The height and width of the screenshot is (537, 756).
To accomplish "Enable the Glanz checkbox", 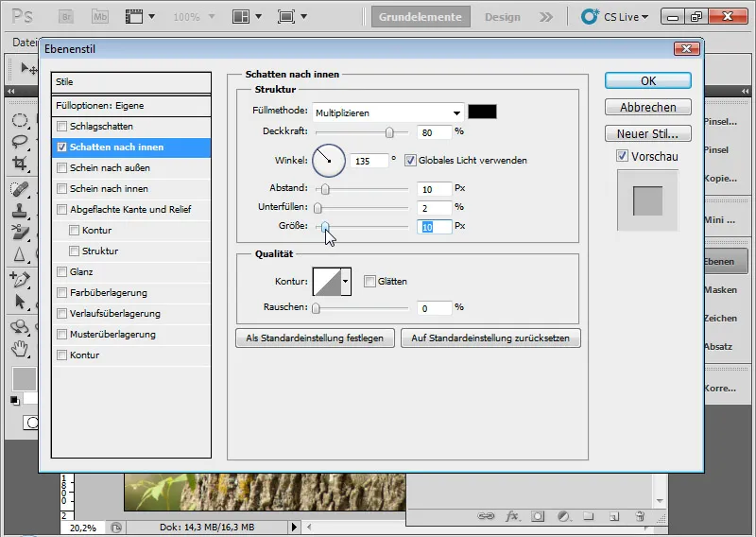I will [61, 271].
